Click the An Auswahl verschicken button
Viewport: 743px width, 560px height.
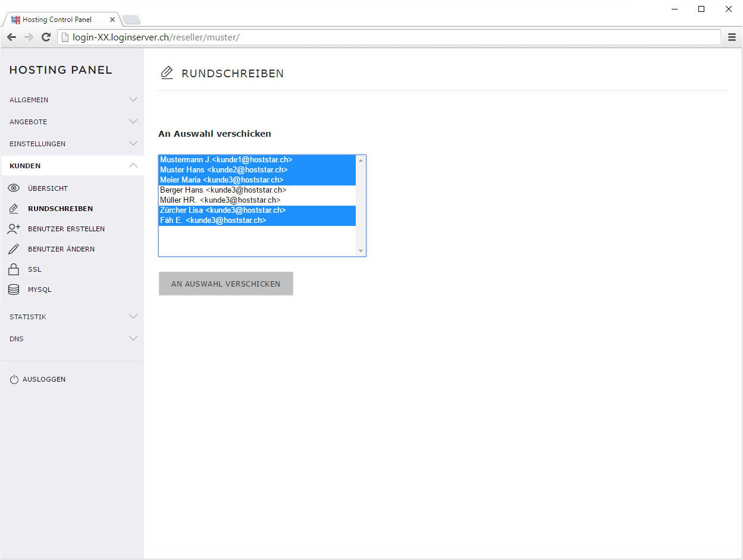(x=226, y=284)
